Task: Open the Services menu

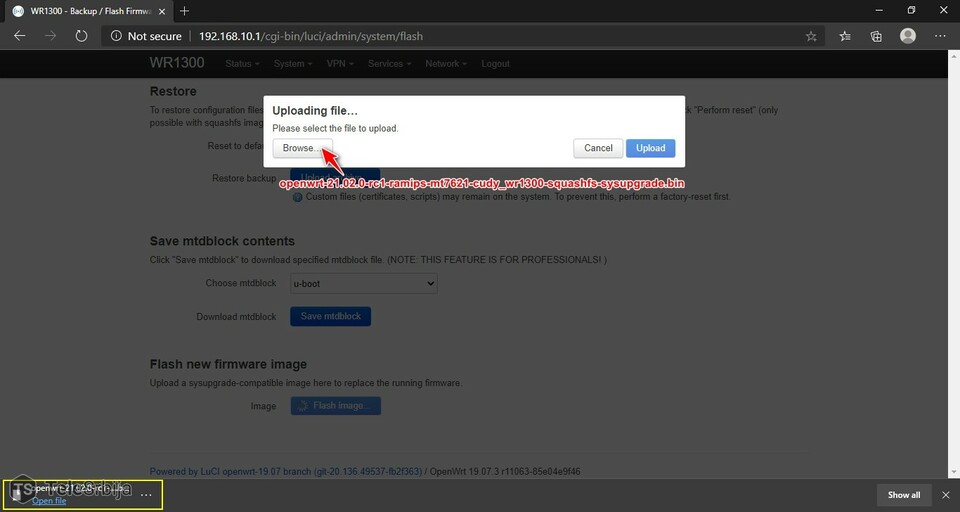Action: [x=389, y=64]
